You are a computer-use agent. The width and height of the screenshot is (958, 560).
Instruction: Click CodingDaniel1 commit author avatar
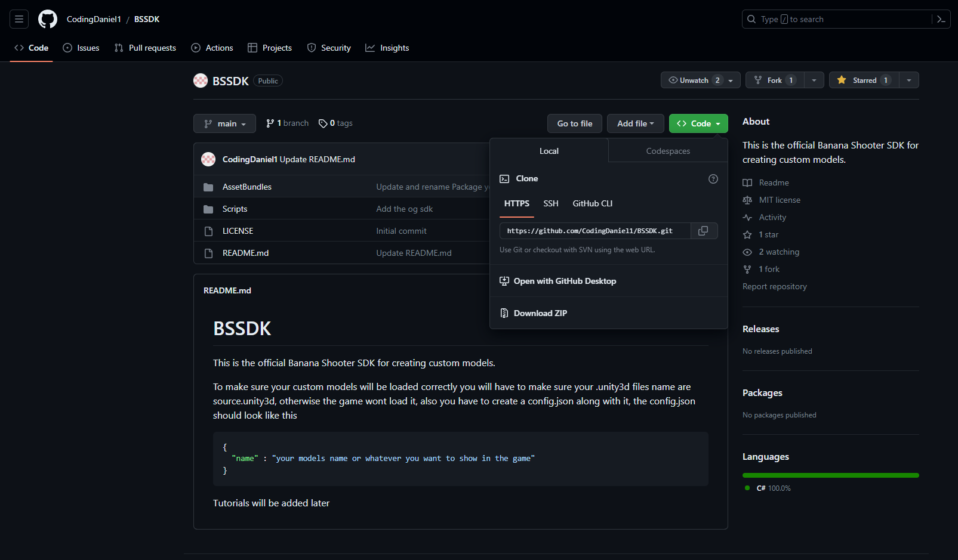(208, 159)
